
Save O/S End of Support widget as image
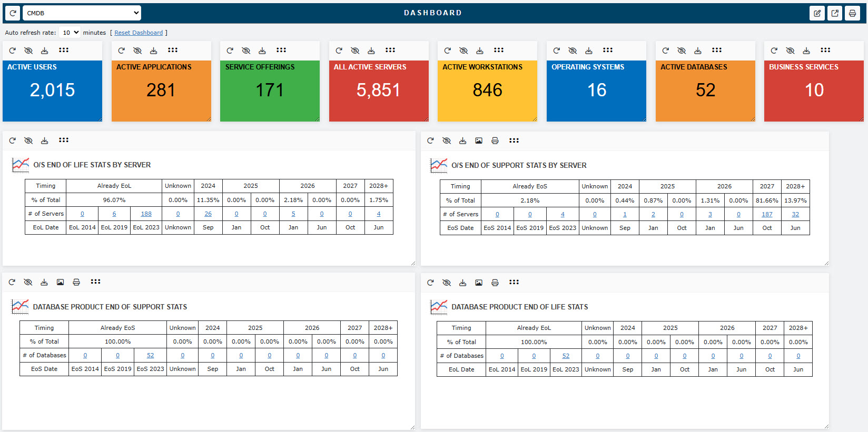click(479, 140)
